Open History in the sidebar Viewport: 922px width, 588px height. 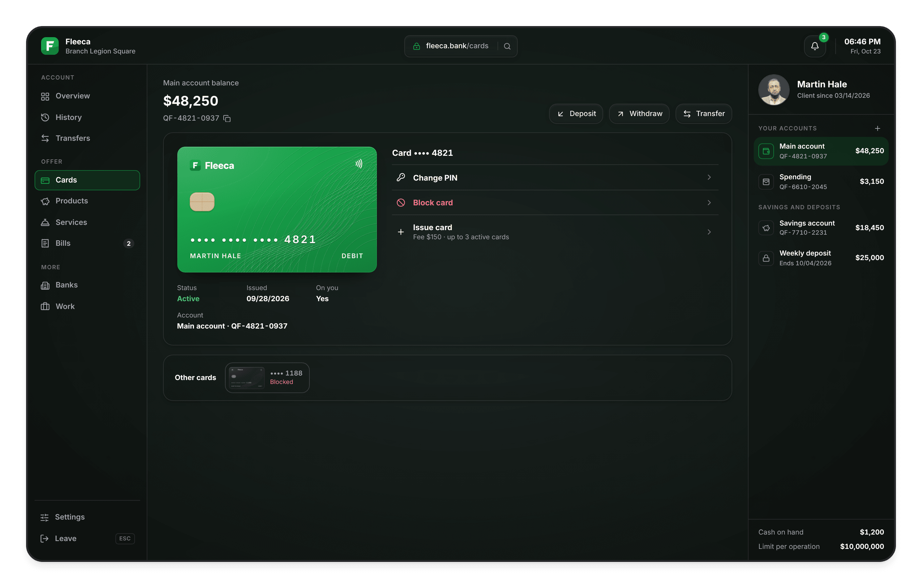pyautogui.click(x=87, y=118)
